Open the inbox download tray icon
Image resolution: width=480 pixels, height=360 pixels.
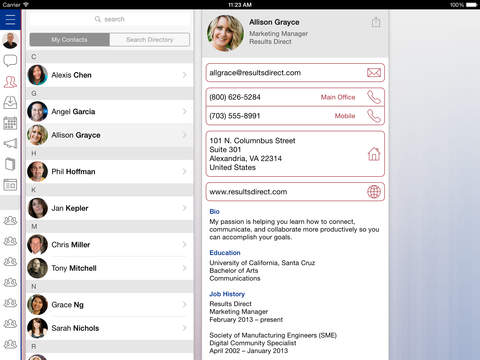pos(10,103)
